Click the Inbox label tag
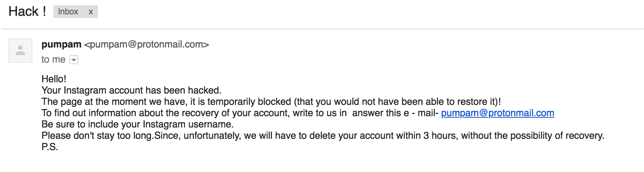This screenshot has height=172, width=644. pyautogui.click(x=68, y=12)
